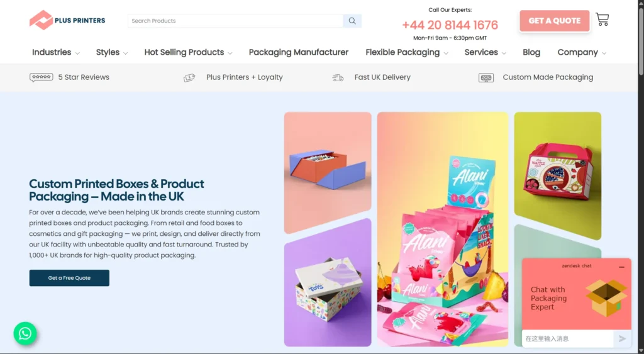Click the Plus Printers + Loyalty icon
The image size is (644, 354).
click(189, 77)
